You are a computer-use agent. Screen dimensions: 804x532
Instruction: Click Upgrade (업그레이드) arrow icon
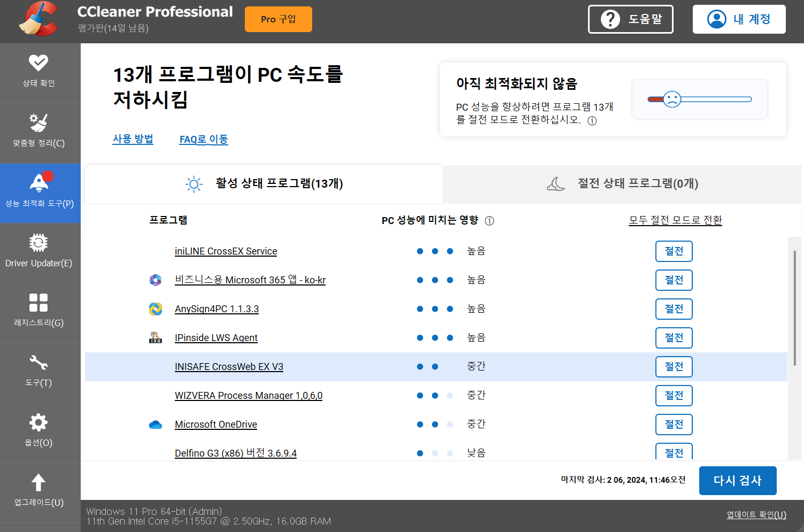(38, 482)
